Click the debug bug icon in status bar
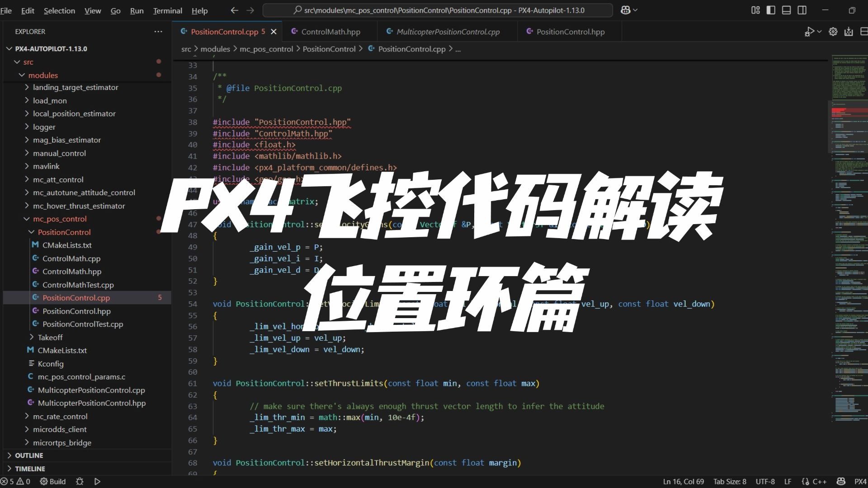This screenshot has height=488, width=868. tap(80, 482)
